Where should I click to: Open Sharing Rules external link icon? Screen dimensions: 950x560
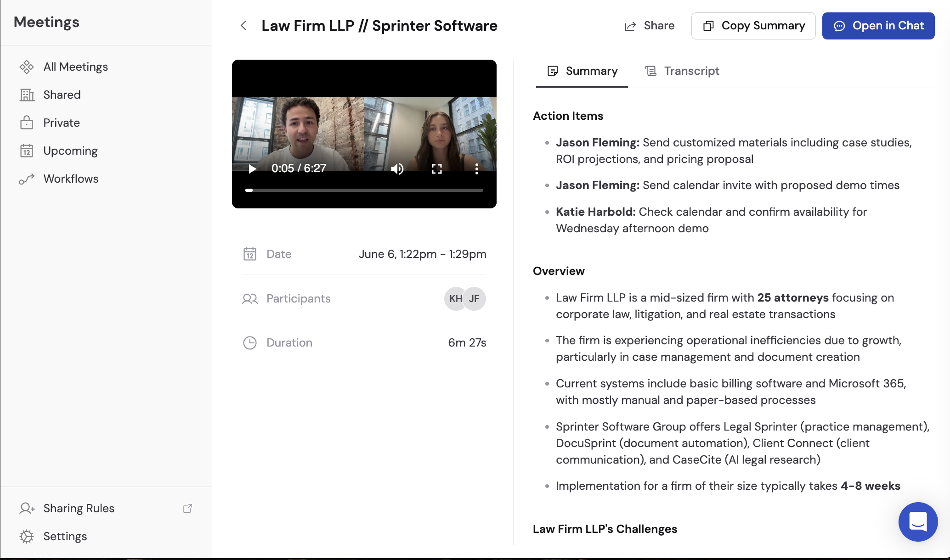187,509
